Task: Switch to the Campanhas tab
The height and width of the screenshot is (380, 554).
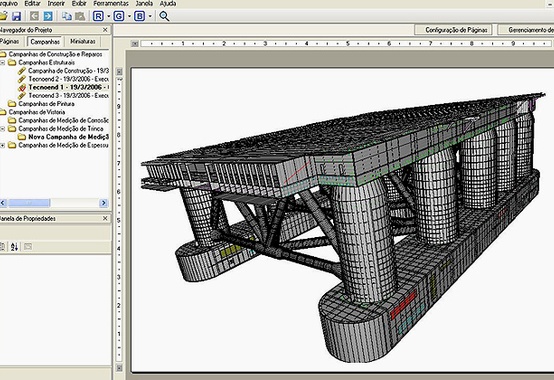Action: [45, 42]
